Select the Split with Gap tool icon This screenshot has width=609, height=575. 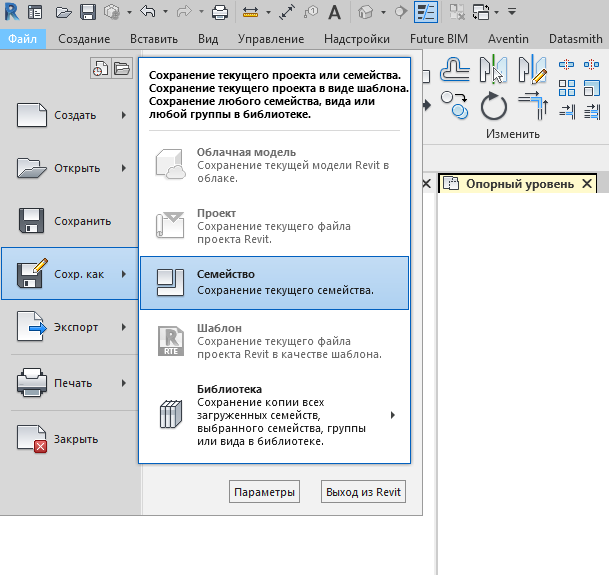tap(591, 64)
